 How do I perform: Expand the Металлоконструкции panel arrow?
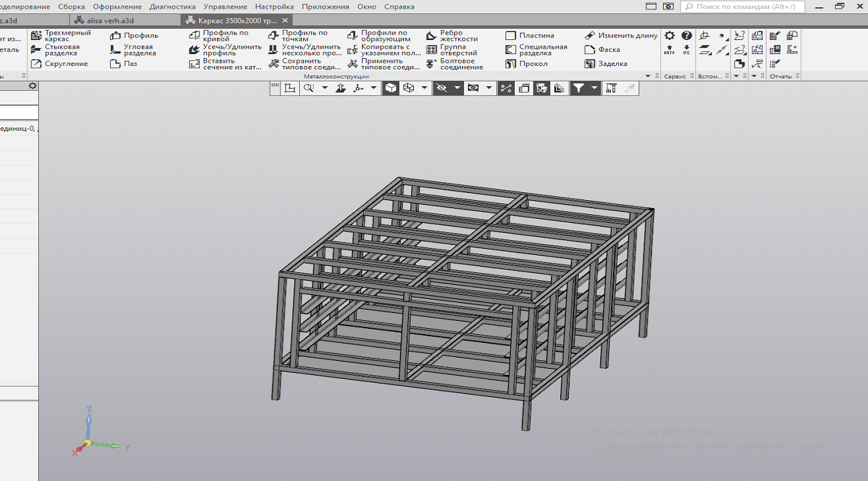[647, 77]
